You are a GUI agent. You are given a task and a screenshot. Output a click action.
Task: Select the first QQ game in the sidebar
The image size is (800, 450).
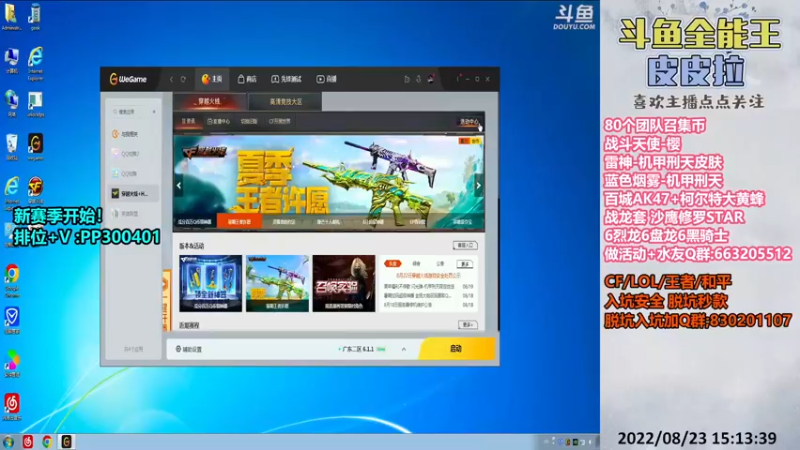pos(134,154)
